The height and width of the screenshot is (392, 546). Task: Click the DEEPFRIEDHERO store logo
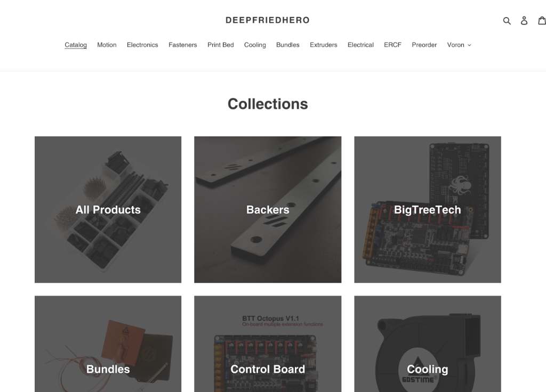point(268,20)
